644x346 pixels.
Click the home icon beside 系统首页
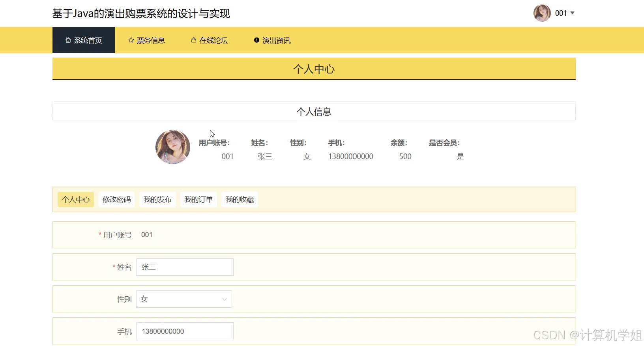68,40
